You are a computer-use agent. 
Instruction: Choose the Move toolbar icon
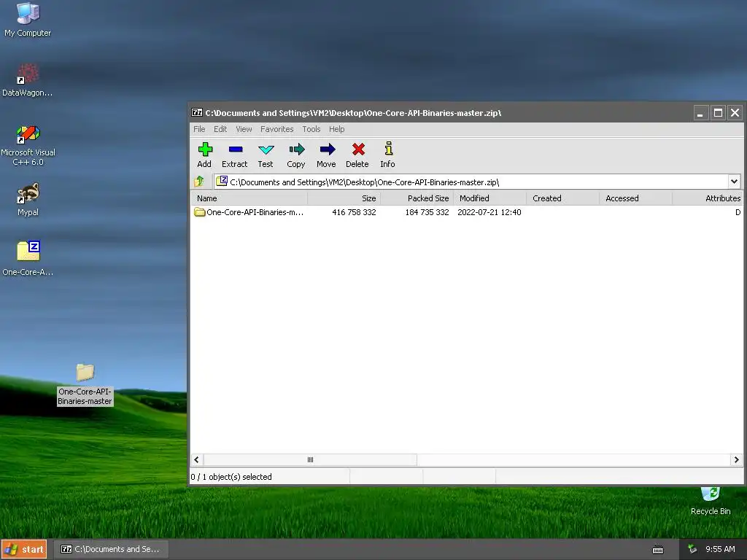point(327,149)
